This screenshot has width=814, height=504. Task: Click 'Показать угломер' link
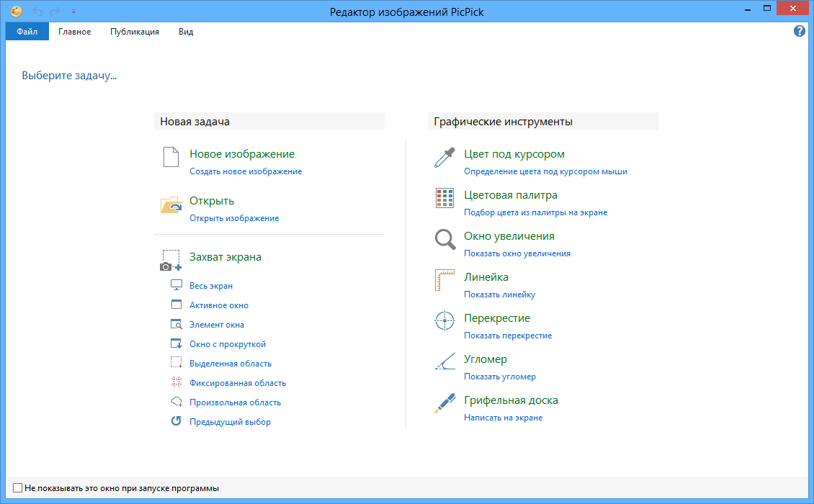[x=500, y=377]
